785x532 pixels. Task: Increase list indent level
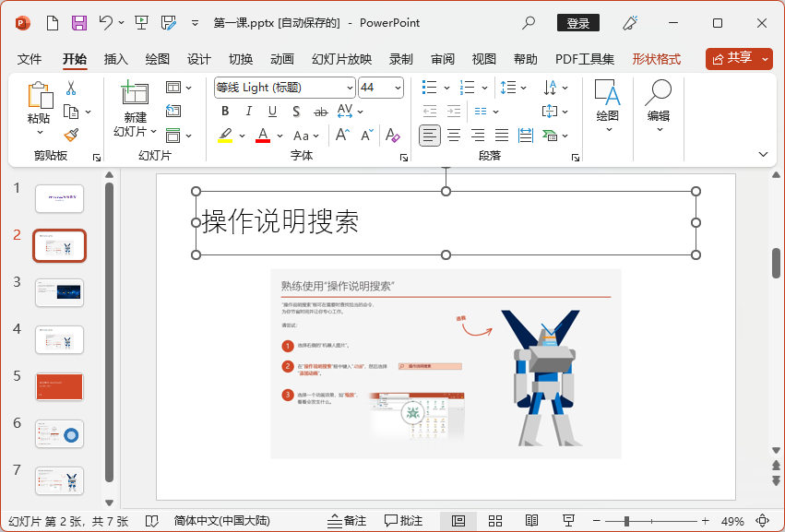tap(454, 112)
